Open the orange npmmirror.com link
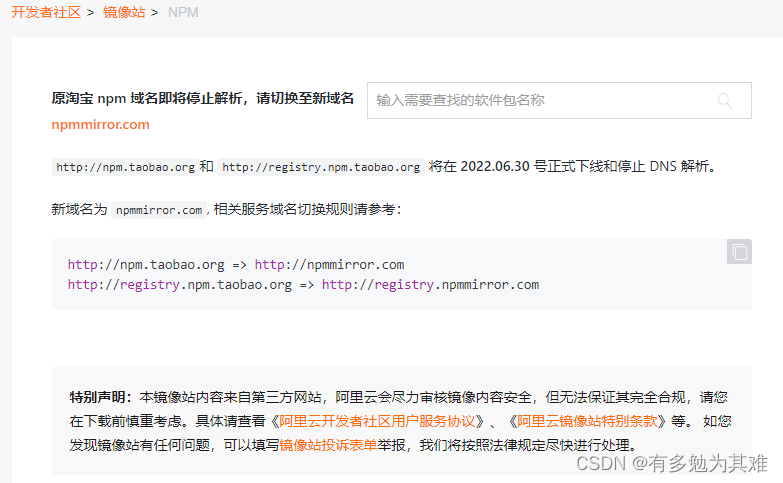The width and height of the screenshot is (783, 483). click(100, 124)
